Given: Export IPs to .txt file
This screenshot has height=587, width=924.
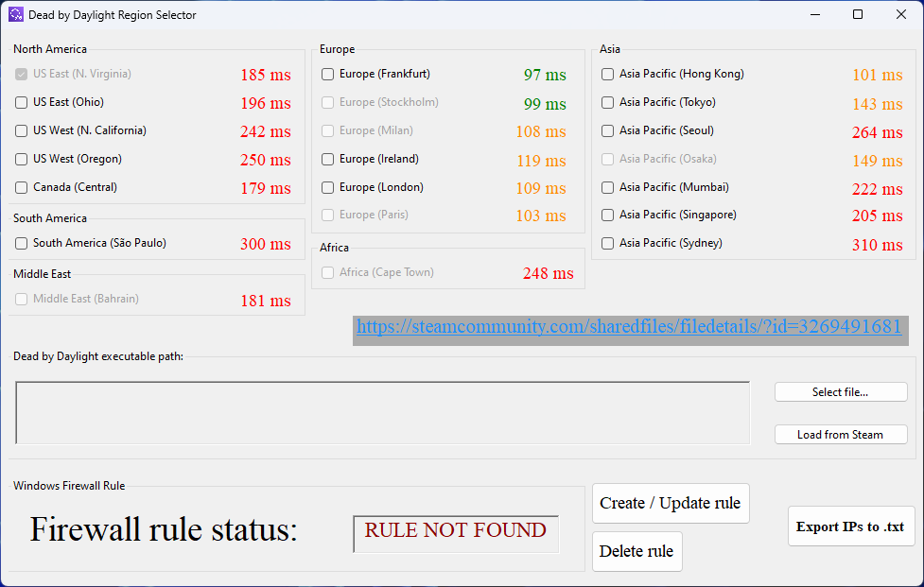Looking at the screenshot, I should coord(851,527).
